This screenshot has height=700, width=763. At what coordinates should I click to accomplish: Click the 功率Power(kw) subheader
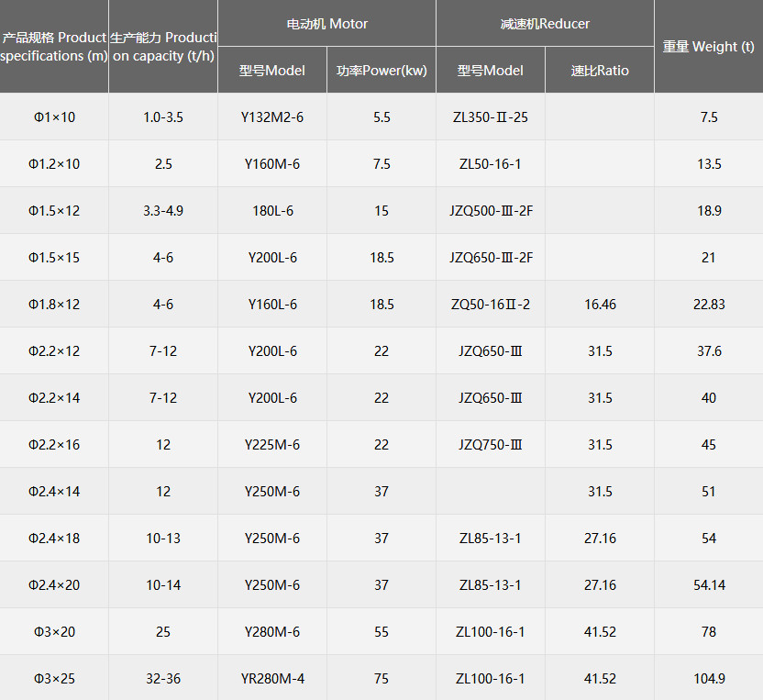tap(381, 71)
